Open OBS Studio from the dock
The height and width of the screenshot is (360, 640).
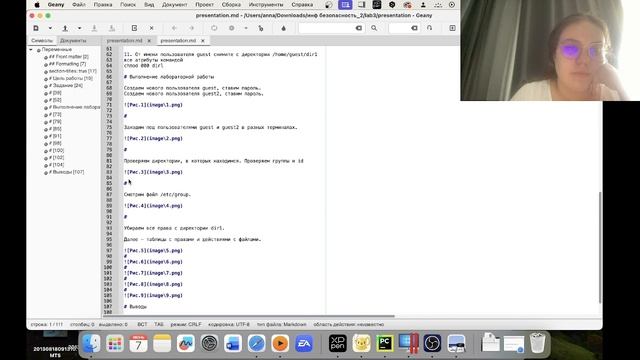click(432, 343)
